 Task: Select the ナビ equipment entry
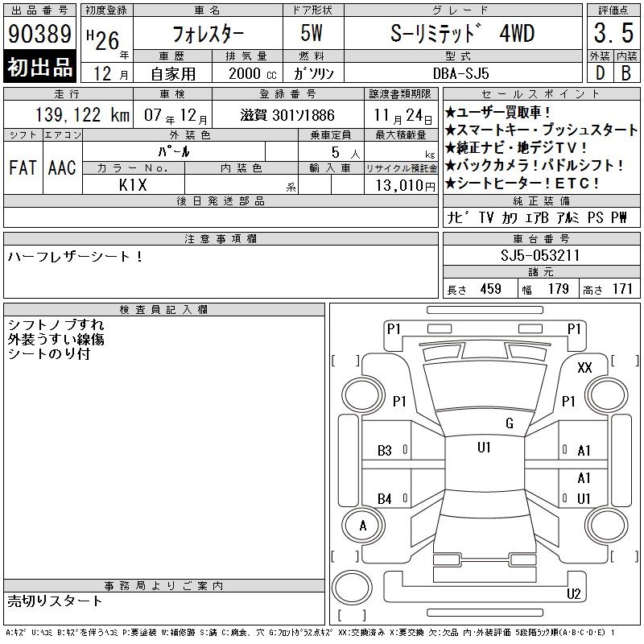pyautogui.click(x=457, y=217)
